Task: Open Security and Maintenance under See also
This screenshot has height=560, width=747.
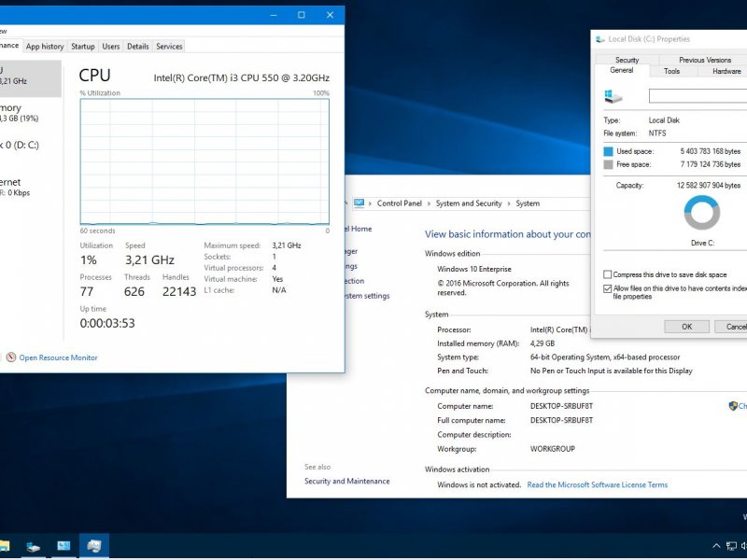Action: 346,481
